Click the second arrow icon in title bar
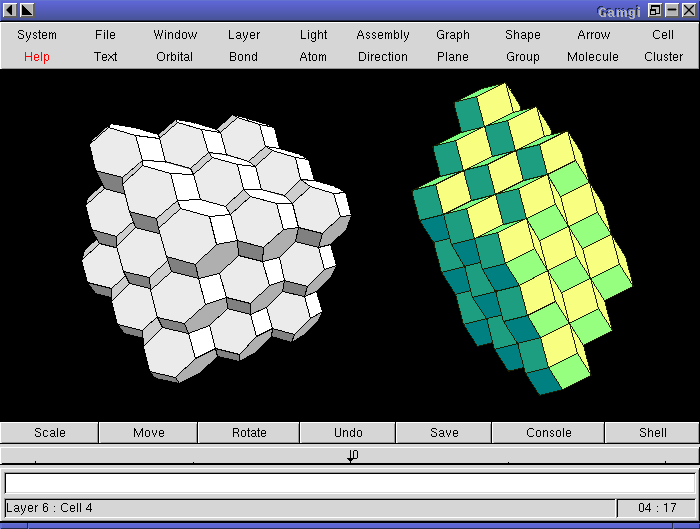This screenshot has height=529, width=700. 27,10
